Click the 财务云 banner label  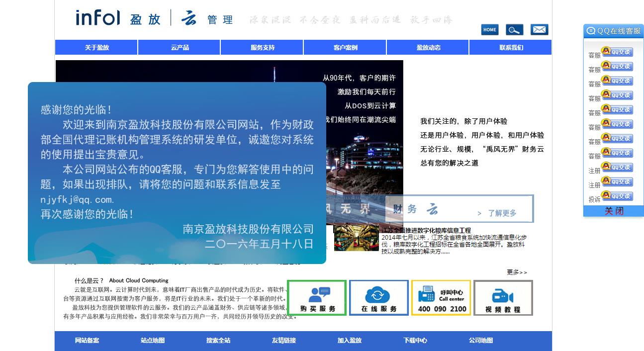tap(415, 209)
